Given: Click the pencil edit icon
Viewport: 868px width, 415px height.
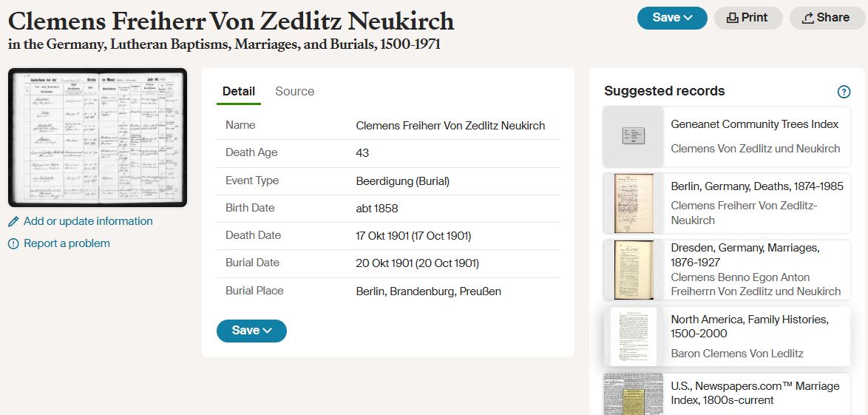Looking at the screenshot, I should [x=13, y=221].
